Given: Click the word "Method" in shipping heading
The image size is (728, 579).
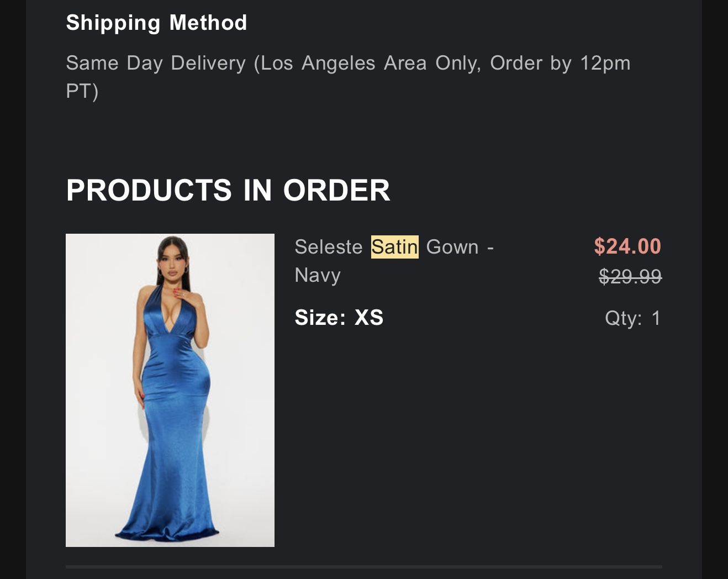Looking at the screenshot, I should tap(208, 23).
